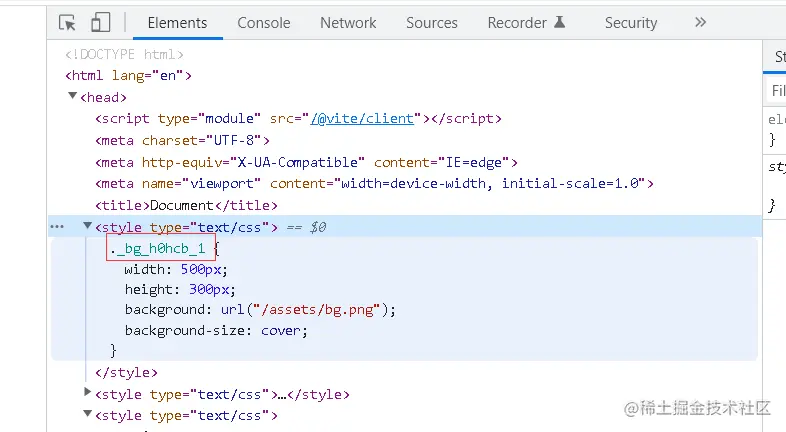Click the background url CSS line
Viewport: 786px width, 432px height.
pos(260,309)
